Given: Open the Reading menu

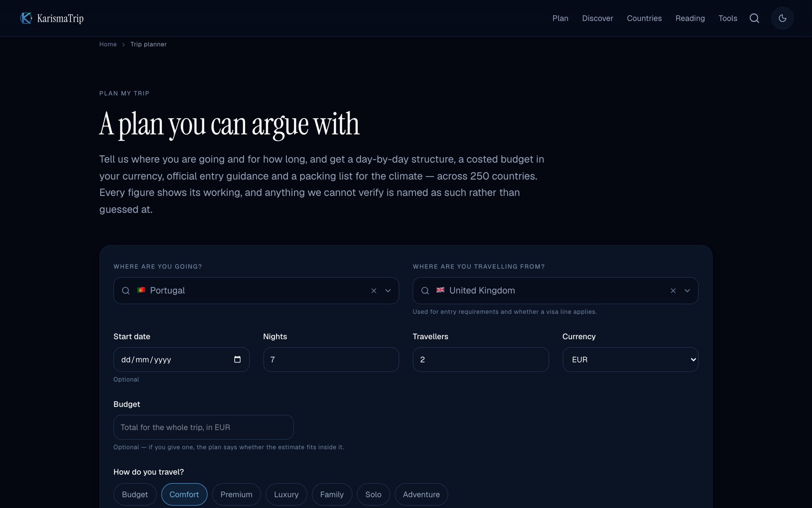Looking at the screenshot, I should click(x=690, y=19).
